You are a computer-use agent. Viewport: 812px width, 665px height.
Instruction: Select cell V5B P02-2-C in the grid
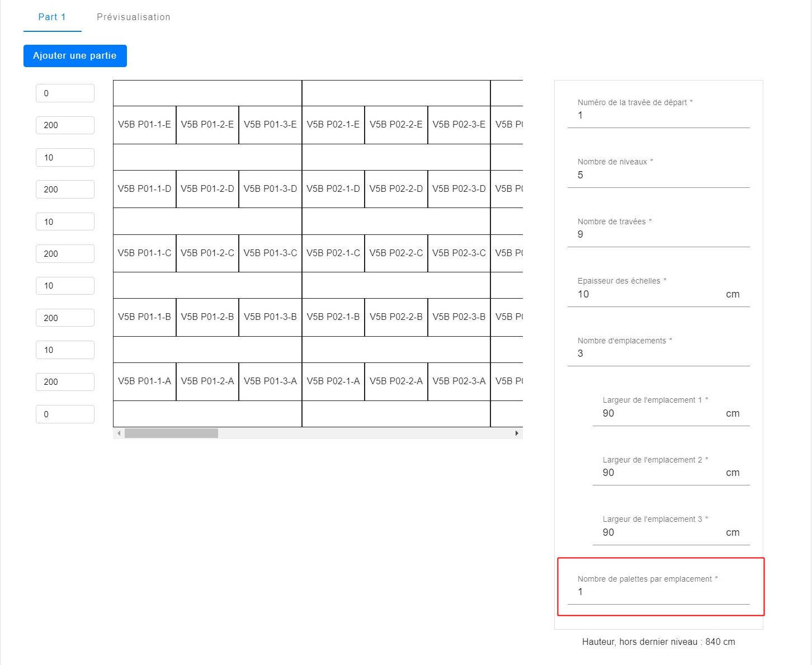pos(396,253)
